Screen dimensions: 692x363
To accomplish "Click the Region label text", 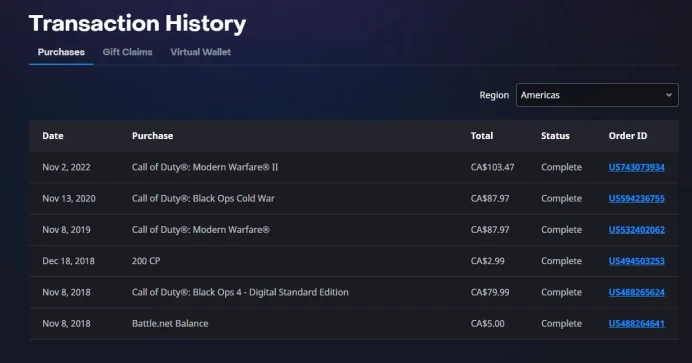I will pyautogui.click(x=494, y=95).
